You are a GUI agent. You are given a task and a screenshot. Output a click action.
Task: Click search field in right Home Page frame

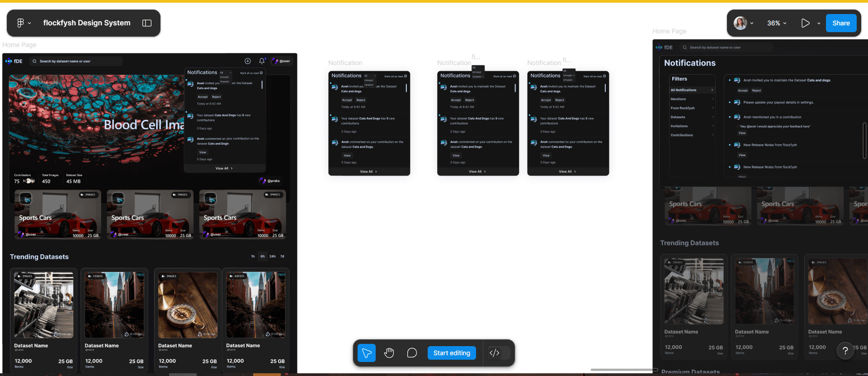(726, 47)
